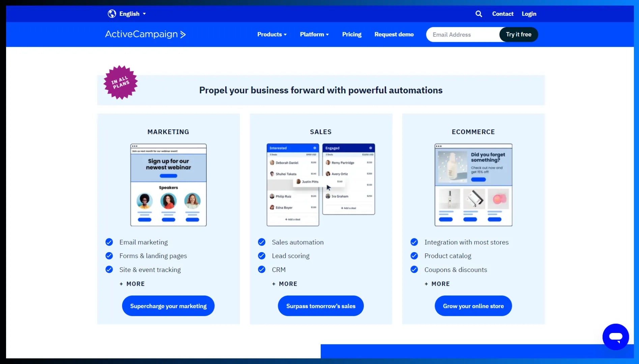Click the Login link
Viewport: 639px width, 364px height.
tap(529, 14)
